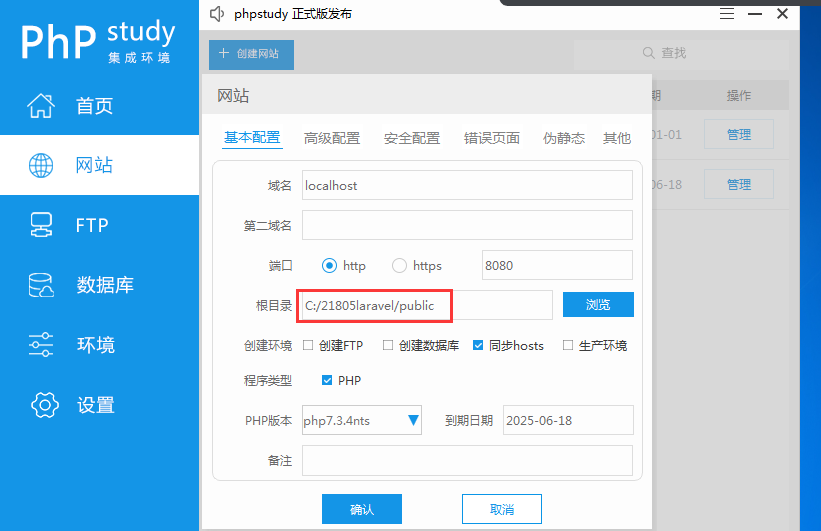Switch to the 其他 tab
Image resolution: width=821 pixels, height=531 pixels.
coord(617,138)
